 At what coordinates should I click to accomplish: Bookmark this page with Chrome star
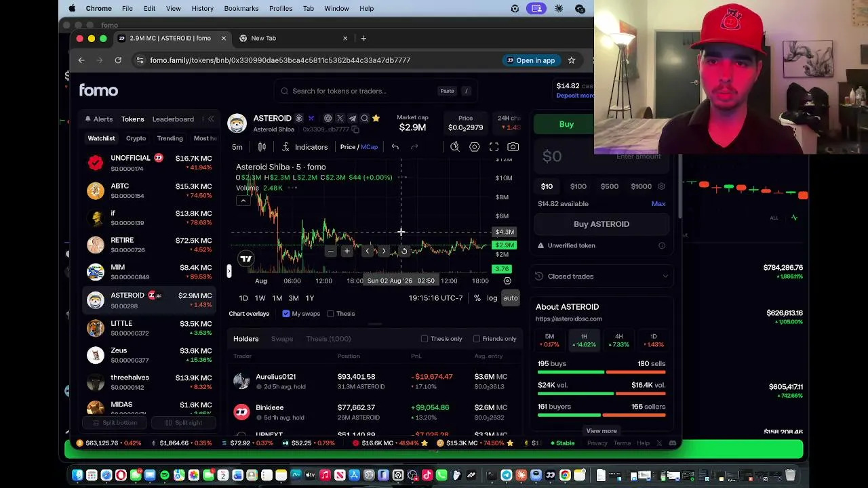pos(572,60)
